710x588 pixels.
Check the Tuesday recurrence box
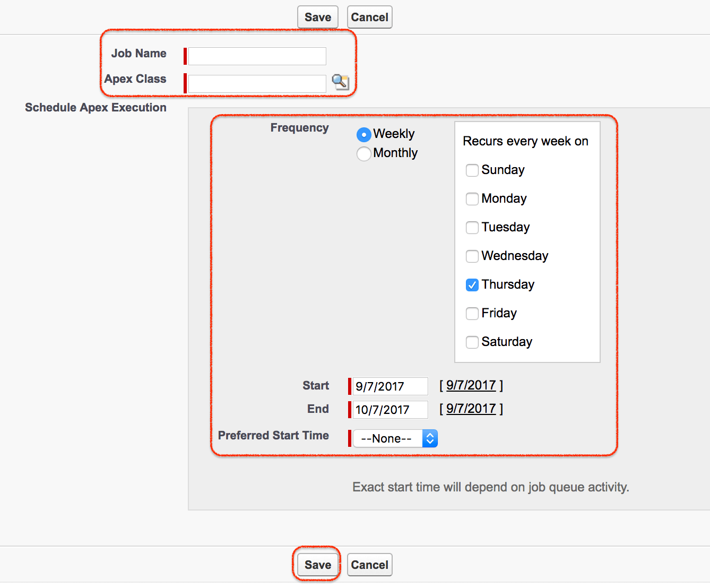472,228
